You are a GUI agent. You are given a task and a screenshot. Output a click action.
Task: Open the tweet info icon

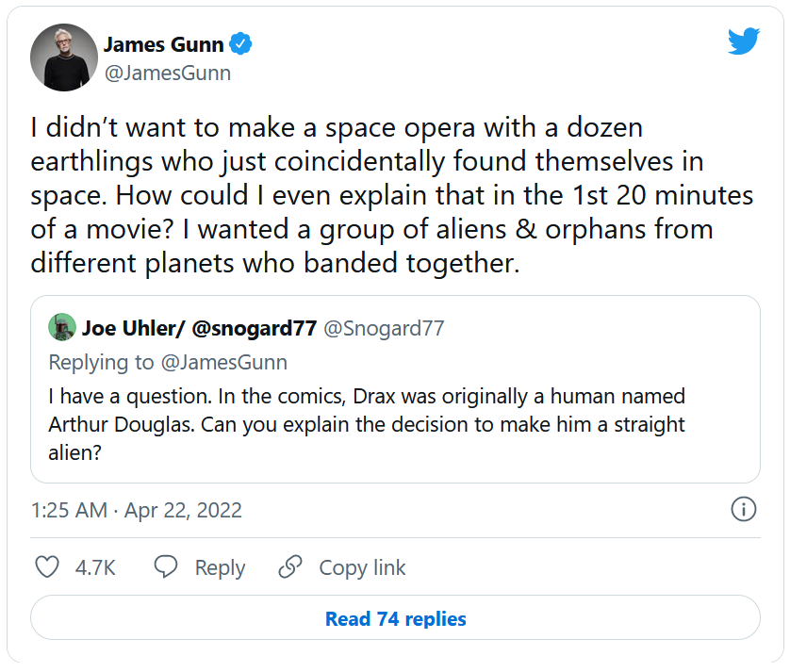coord(744,510)
